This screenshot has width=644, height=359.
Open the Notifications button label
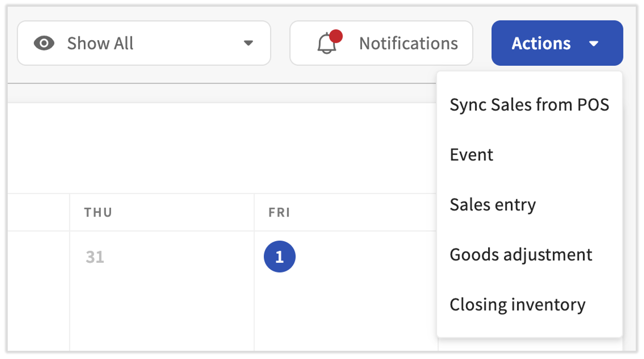408,44
